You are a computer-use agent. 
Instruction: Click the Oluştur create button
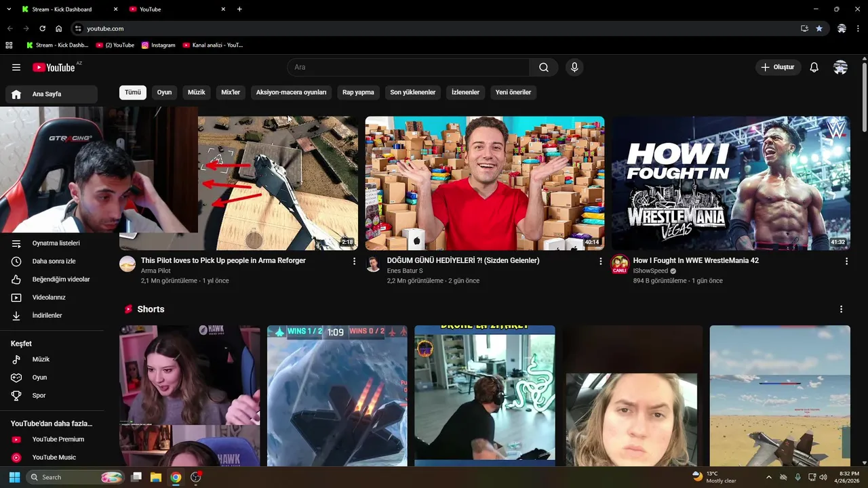tap(778, 67)
